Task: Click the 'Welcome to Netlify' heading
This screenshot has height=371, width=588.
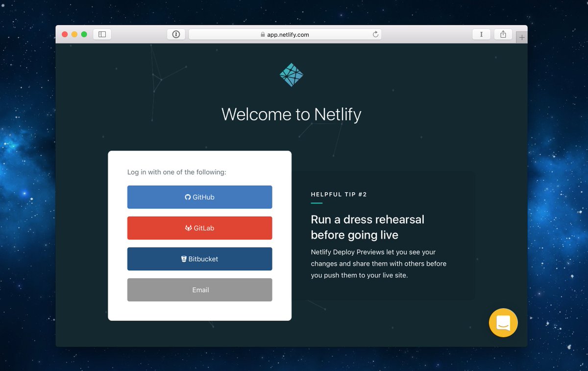Action: click(x=292, y=114)
